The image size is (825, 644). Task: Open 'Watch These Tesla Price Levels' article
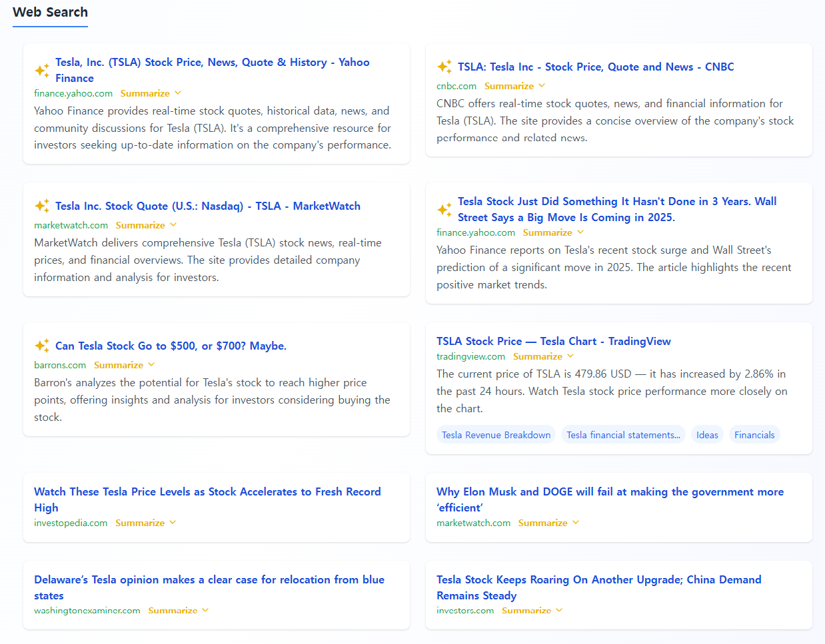pos(207,499)
